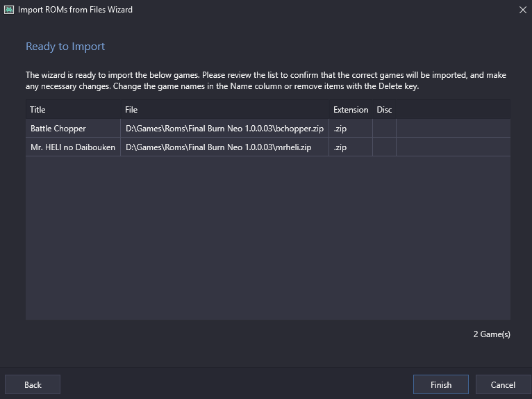Viewport: 532px width, 399px height.
Task: Select the .zip extension cell for Mr. HELI
Action: [351, 147]
